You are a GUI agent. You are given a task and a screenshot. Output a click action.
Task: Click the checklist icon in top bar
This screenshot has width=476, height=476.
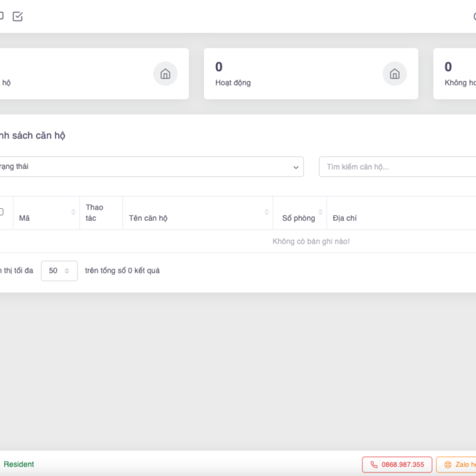(x=18, y=16)
